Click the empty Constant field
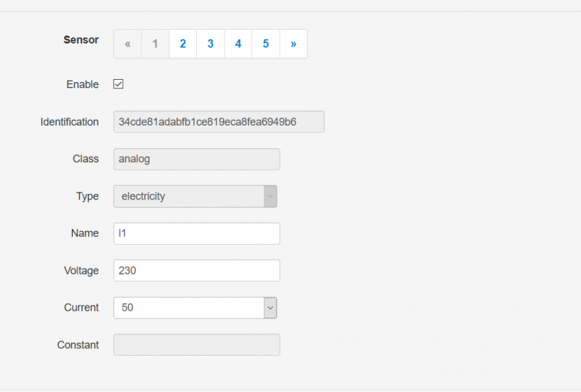Screen dimensions: 581x392 (197, 345)
